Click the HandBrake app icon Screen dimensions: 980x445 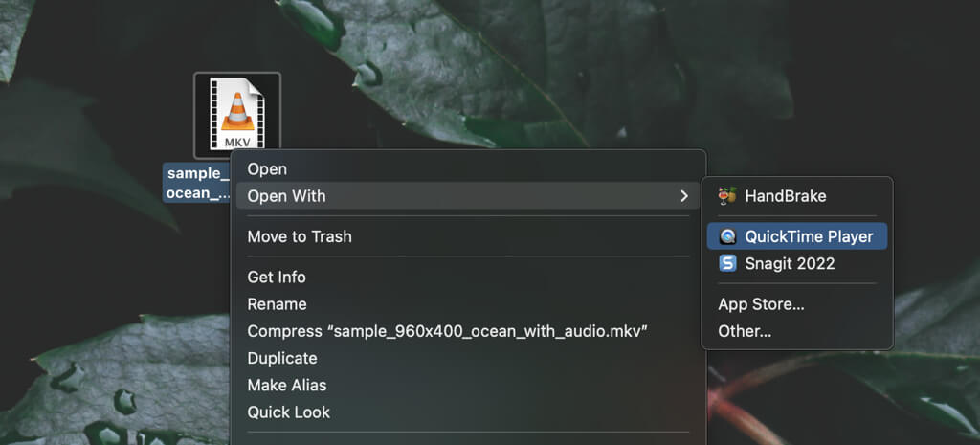click(x=727, y=196)
